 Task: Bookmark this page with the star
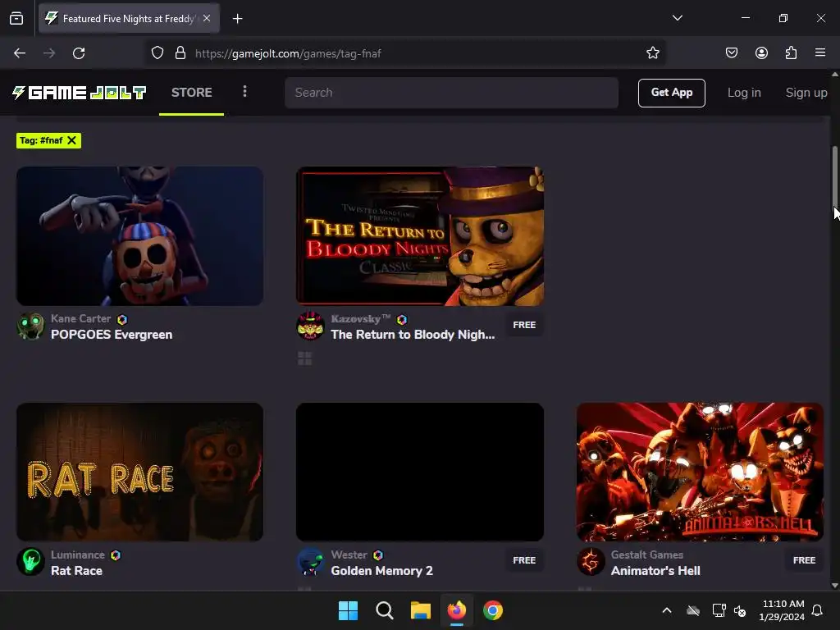coord(652,53)
